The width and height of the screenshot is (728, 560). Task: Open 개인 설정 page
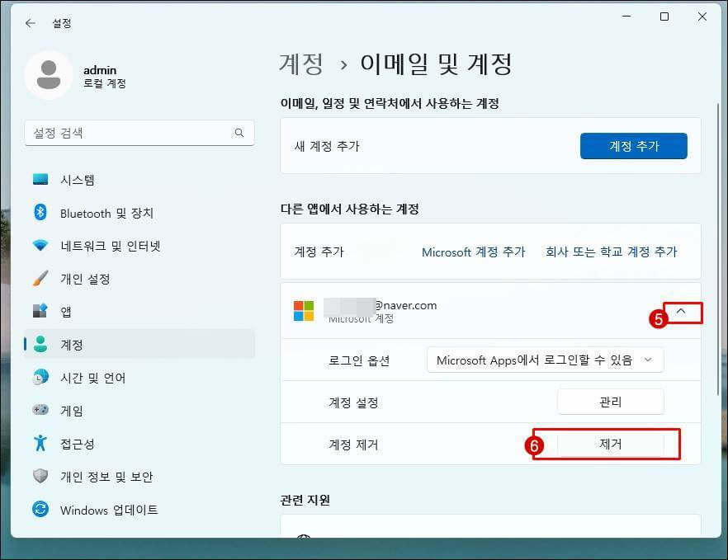pyautogui.click(x=139, y=279)
